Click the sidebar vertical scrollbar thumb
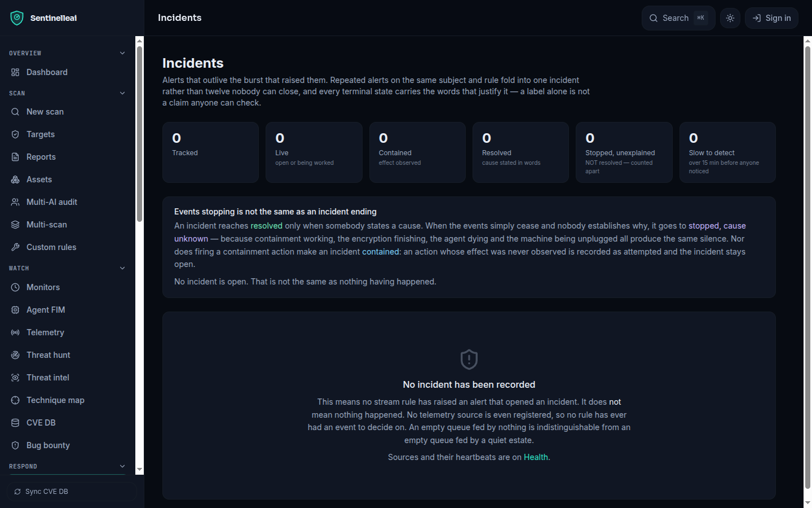 click(x=139, y=134)
